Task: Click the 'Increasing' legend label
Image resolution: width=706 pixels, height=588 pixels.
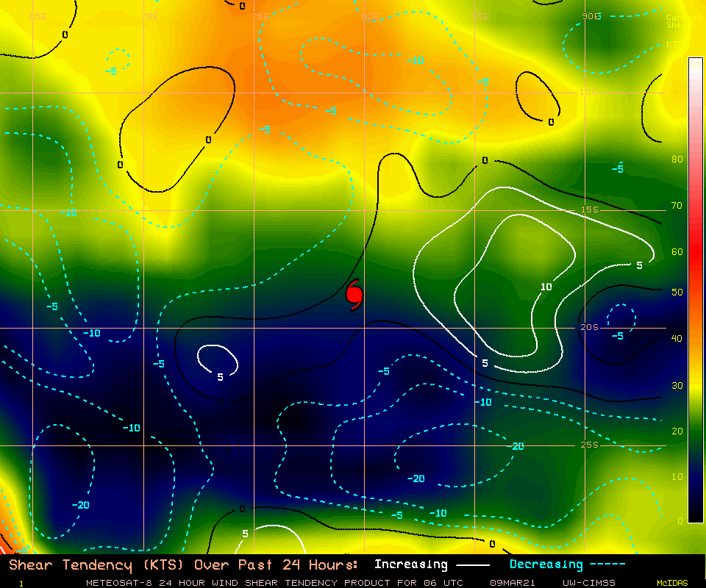Action: 410,564
